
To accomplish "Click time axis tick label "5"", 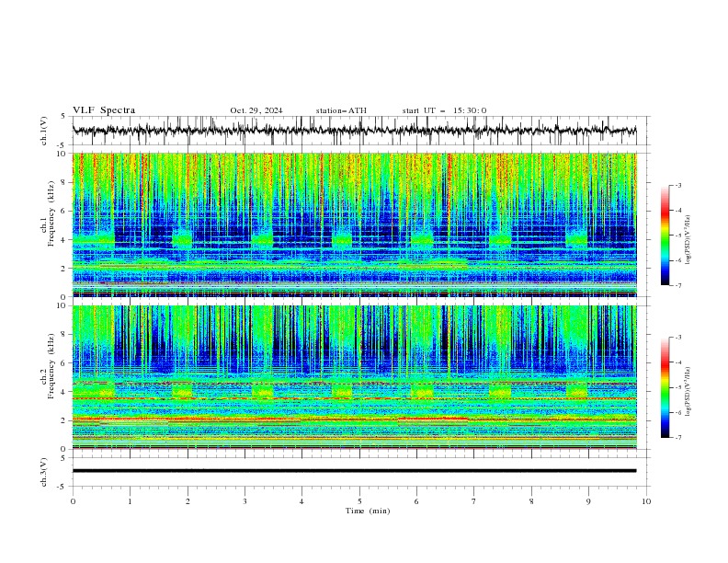I will [x=359, y=501].
